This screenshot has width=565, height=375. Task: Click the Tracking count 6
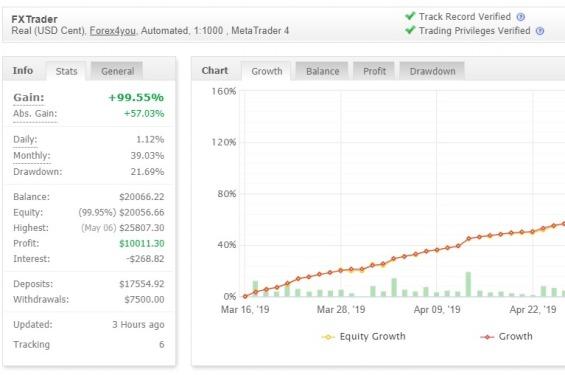coord(161,345)
